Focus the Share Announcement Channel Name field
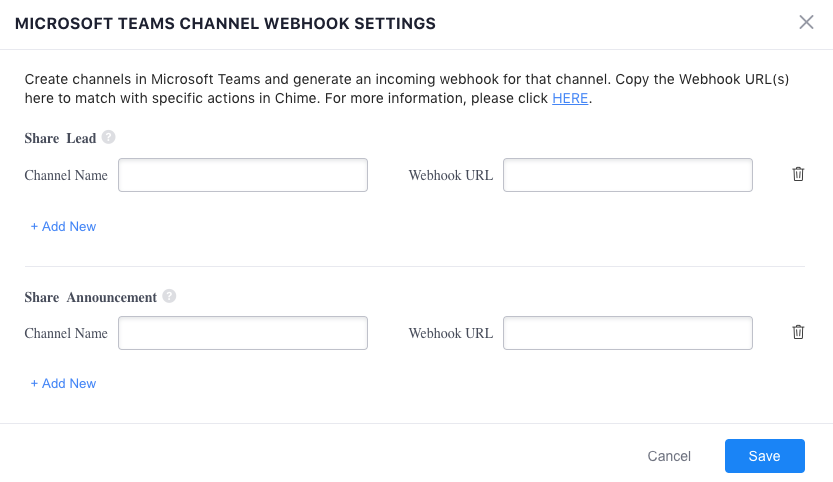This screenshot has width=833, height=482. [x=243, y=333]
